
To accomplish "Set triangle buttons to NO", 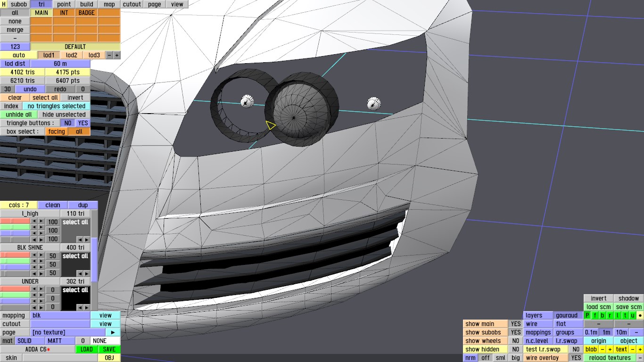I will (68, 123).
